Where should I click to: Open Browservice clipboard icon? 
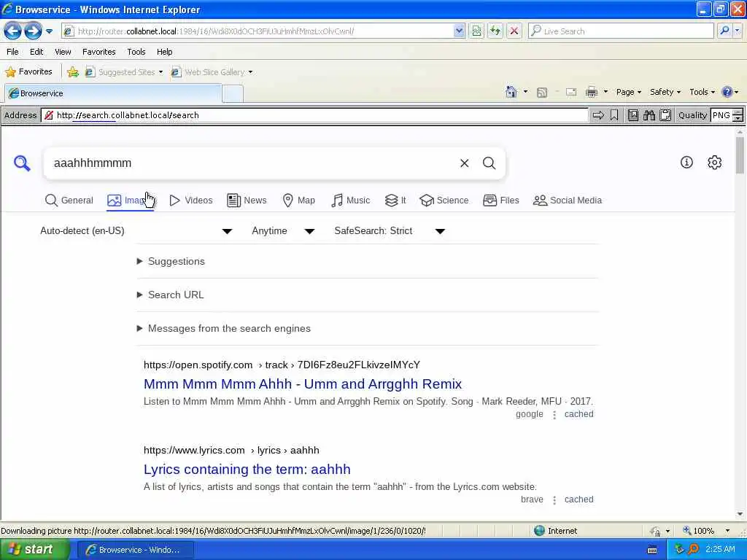click(x=665, y=115)
